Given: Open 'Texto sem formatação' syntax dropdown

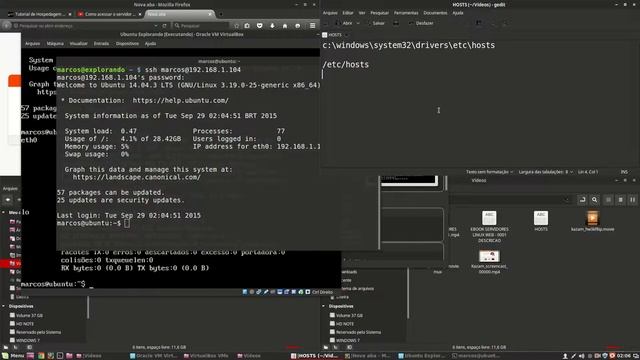Looking at the screenshot, I should click(x=489, y=172).
